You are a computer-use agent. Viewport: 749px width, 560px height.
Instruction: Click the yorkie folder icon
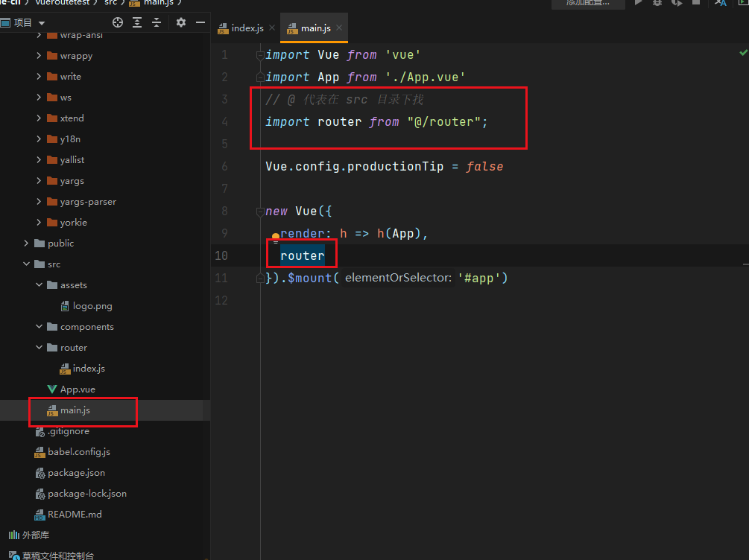pos(52,222)
